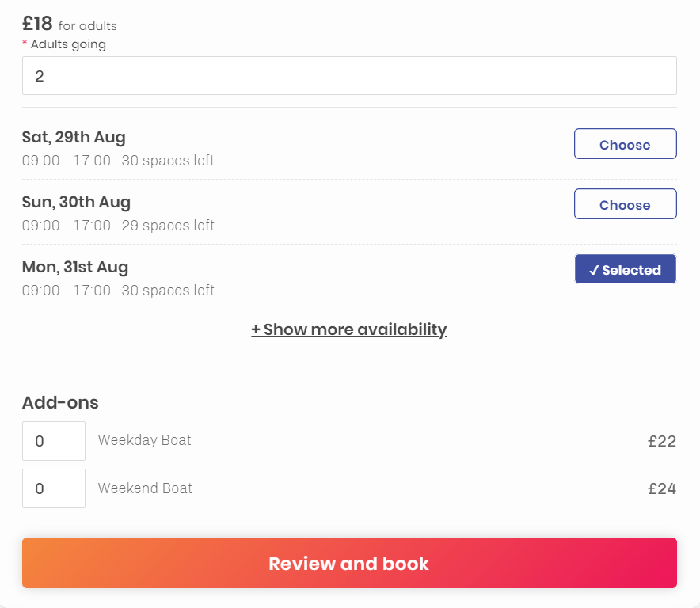The width and height of the screenshot is (700, 608).
Task: Click Review and book button
Action: pos(349,563)
